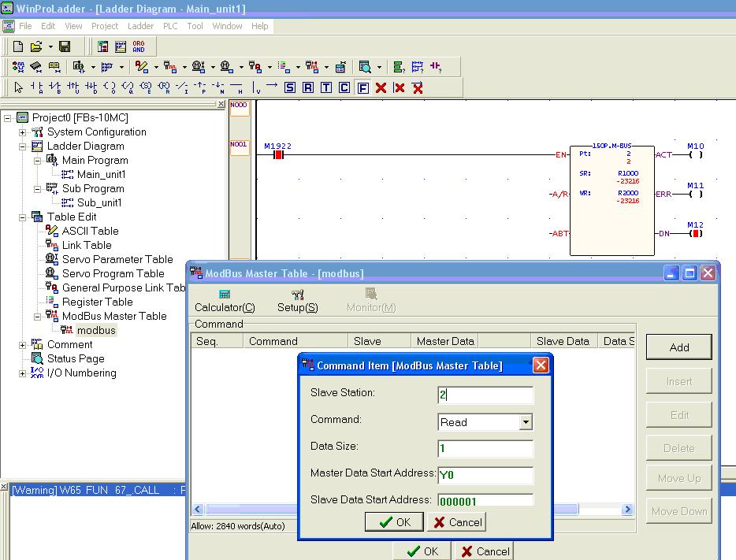The height and width of the screenshot is (560, 736).
Task: Open dropdown arrow beside status page magnifier
Action: coord(379,67)
